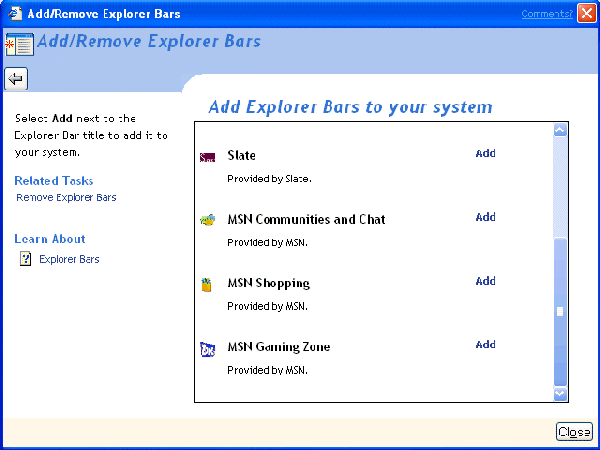
Task: Click the MSN Shopping bag icon
Action: [x=206, y=285]
